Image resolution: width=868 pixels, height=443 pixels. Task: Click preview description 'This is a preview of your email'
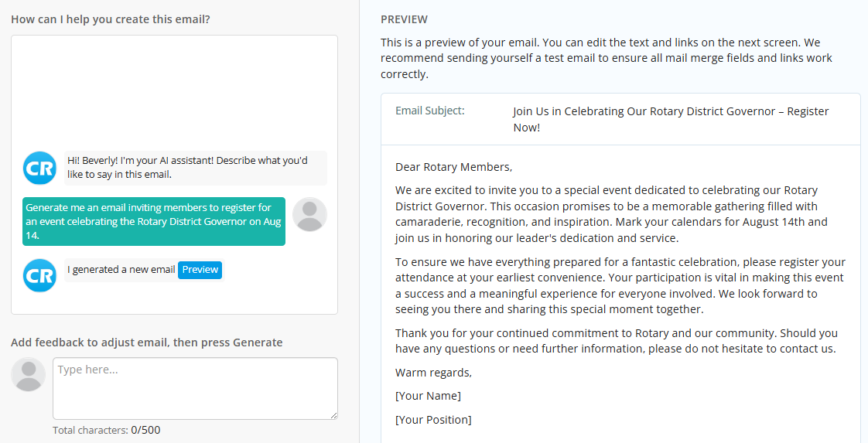click(607, 58)
